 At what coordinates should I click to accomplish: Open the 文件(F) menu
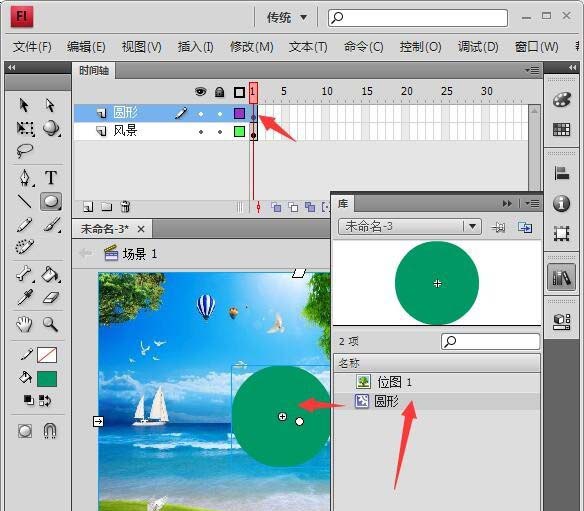coord(32,47)
